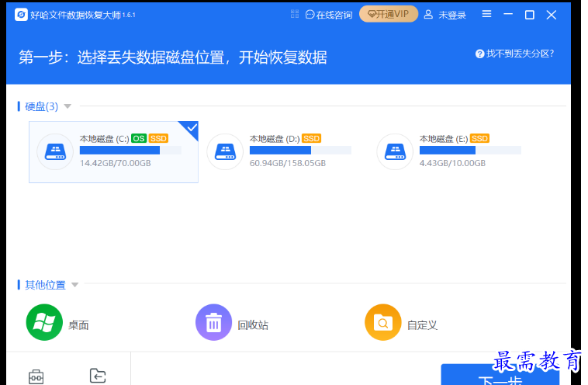Click the 其他位置 section heading
Viewport: 588px width, 385px height.
click(45, 285)
